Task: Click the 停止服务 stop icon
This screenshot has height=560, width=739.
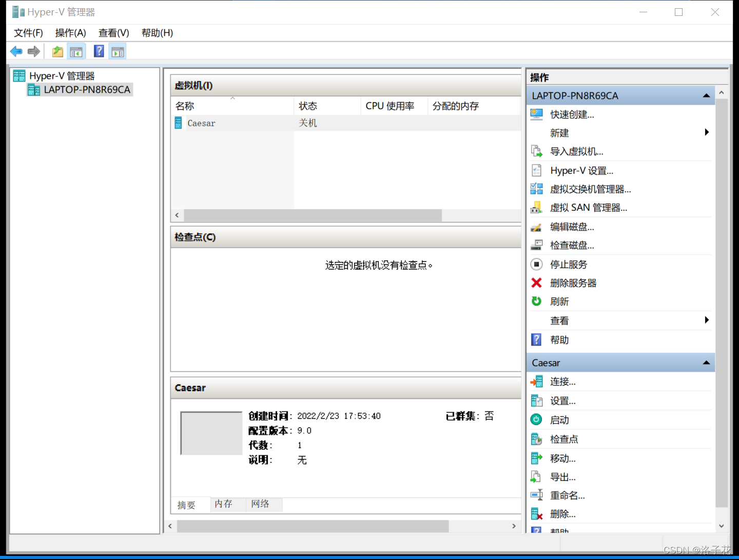Action: coord(536,264)
